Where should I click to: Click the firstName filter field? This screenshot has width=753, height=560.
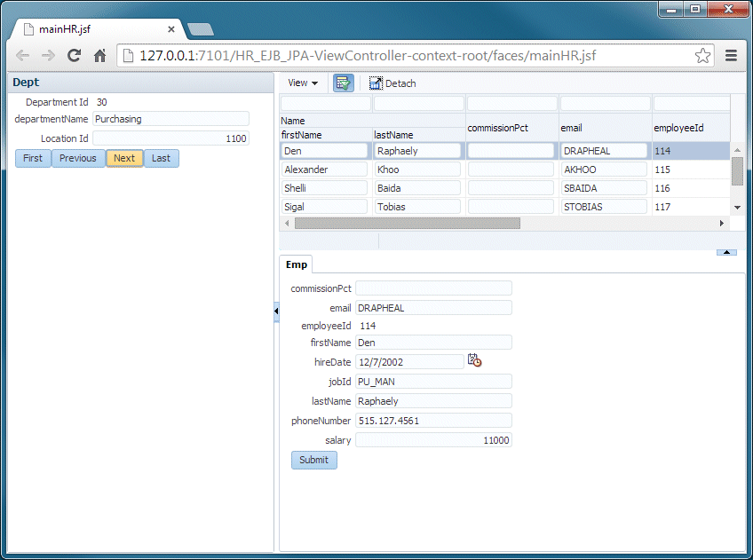[x=326, y=103]
